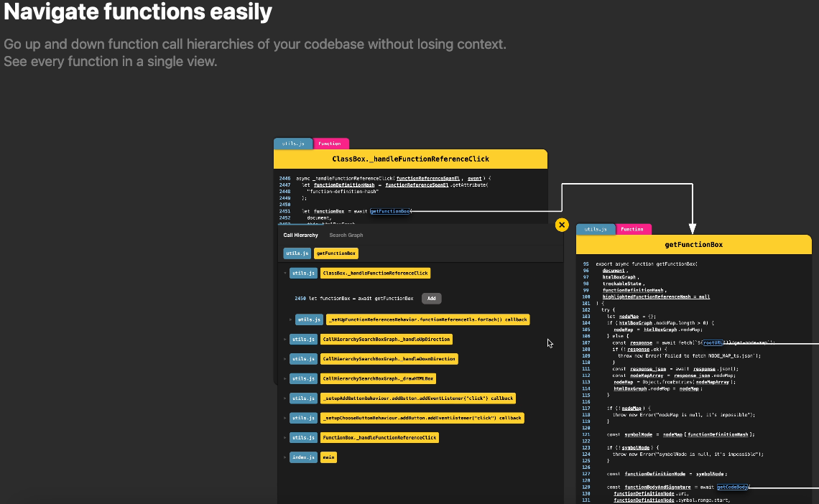Expand the _setupChooseButtonBehaviour callback row
The height and width of the screenshot is (504, 819).
285,418
